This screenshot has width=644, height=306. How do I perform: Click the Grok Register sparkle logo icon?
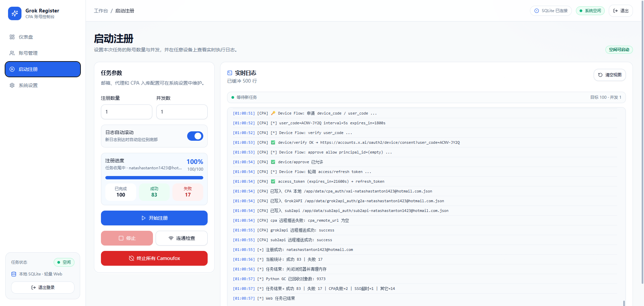tap(15, 13)
